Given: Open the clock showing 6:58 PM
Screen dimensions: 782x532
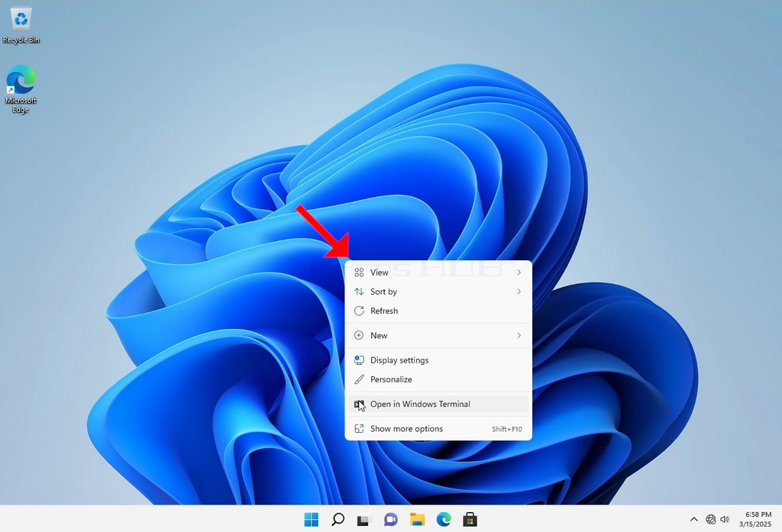Looking at the screenshot, I should click(755, 519).
